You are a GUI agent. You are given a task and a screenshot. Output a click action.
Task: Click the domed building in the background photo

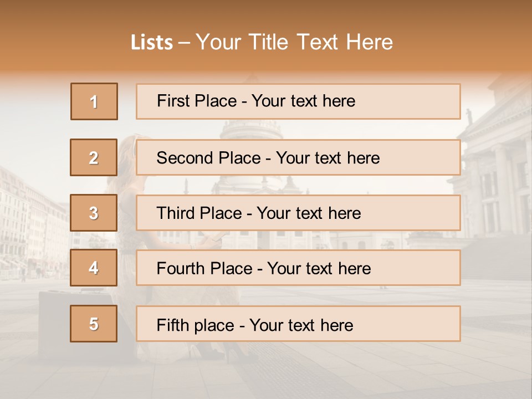252,129
